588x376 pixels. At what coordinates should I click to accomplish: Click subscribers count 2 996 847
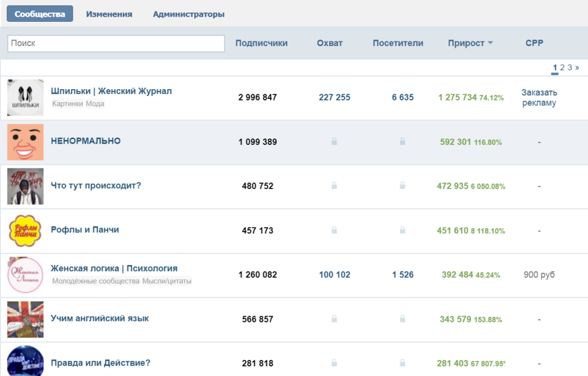point(258,98)
